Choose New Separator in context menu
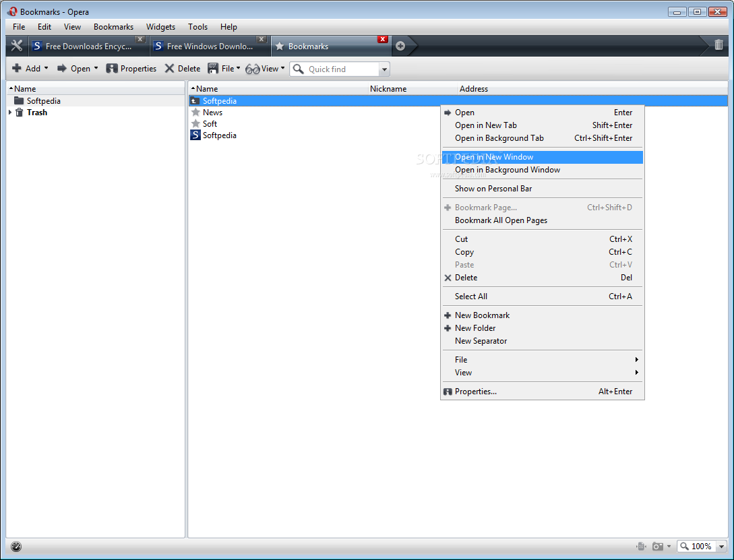This screenshot has width=734, height=560. (x=543, y=341)
